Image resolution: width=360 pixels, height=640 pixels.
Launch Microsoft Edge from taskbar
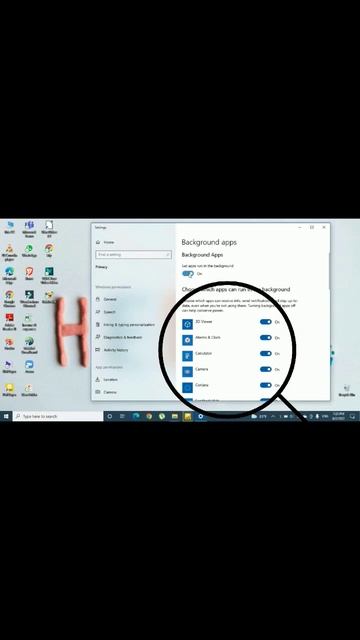pyautogui.click(x=136, y=416)
